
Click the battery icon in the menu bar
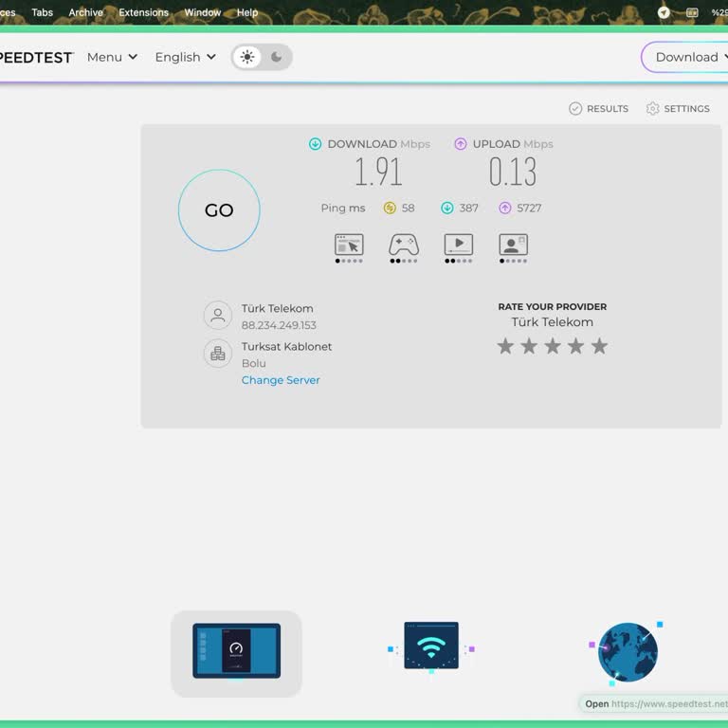pos(692,12)
